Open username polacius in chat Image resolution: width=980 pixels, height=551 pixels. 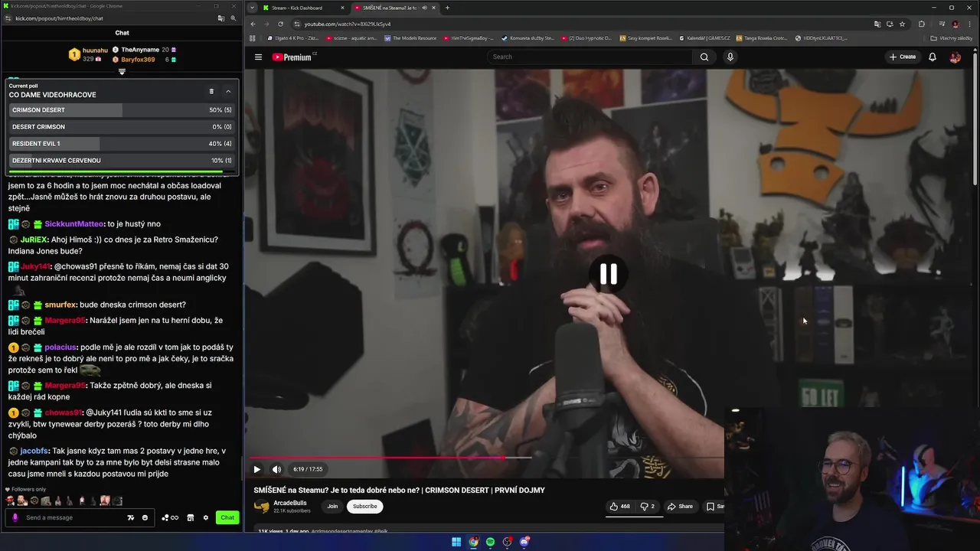(x=60, y=347)
